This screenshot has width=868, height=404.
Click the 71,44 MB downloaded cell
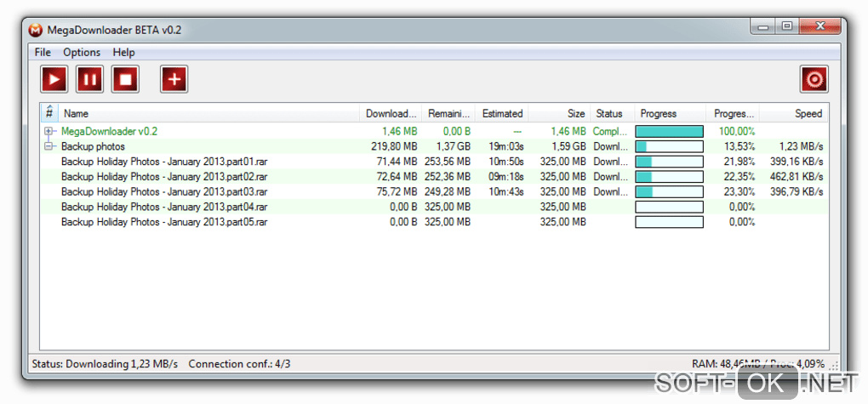[x=397, y=162]
